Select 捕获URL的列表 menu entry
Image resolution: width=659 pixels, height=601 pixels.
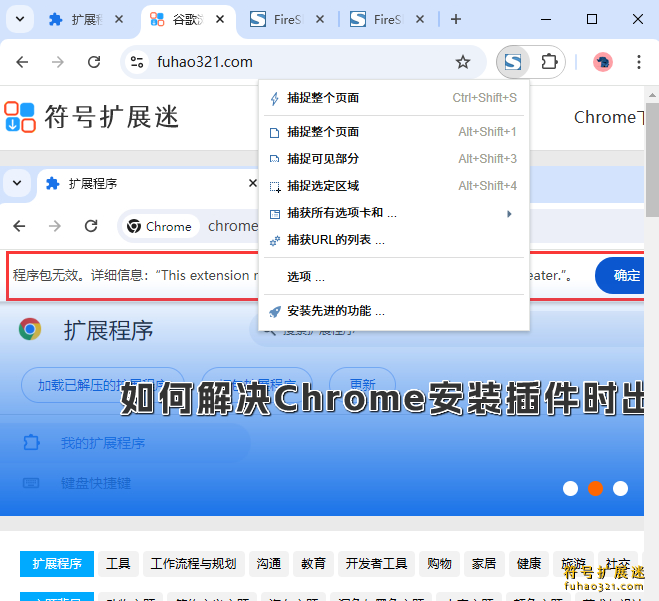tap(394, 240)
